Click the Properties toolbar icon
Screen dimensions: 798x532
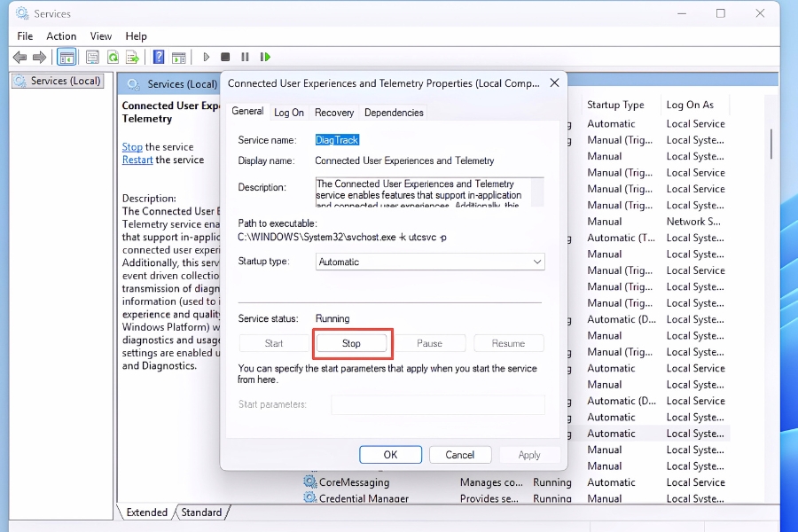pos(92,57)
